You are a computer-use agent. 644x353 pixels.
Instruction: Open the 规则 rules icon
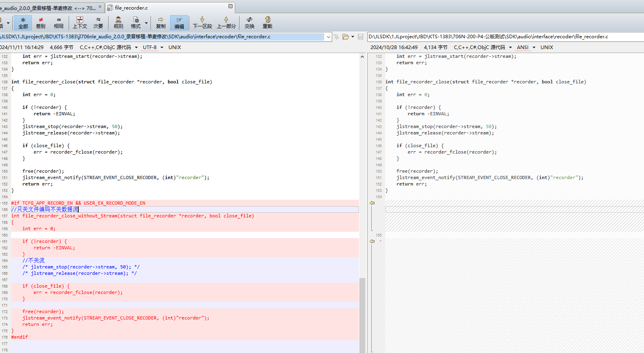click(118, 23)
